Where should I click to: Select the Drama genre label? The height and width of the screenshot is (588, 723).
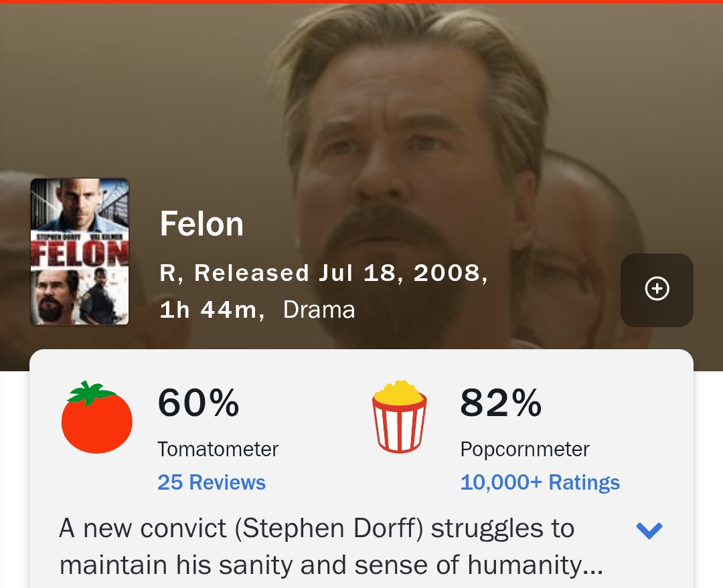click(319, 310)
